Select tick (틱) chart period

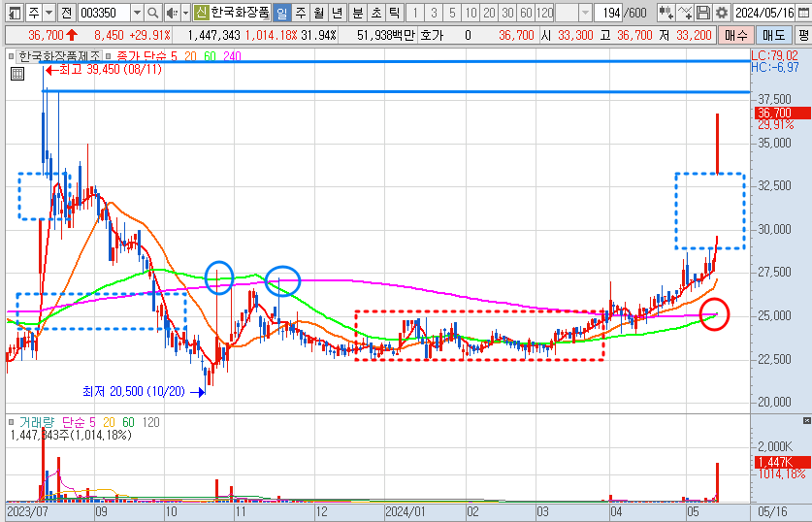click(x=395, y=13)
